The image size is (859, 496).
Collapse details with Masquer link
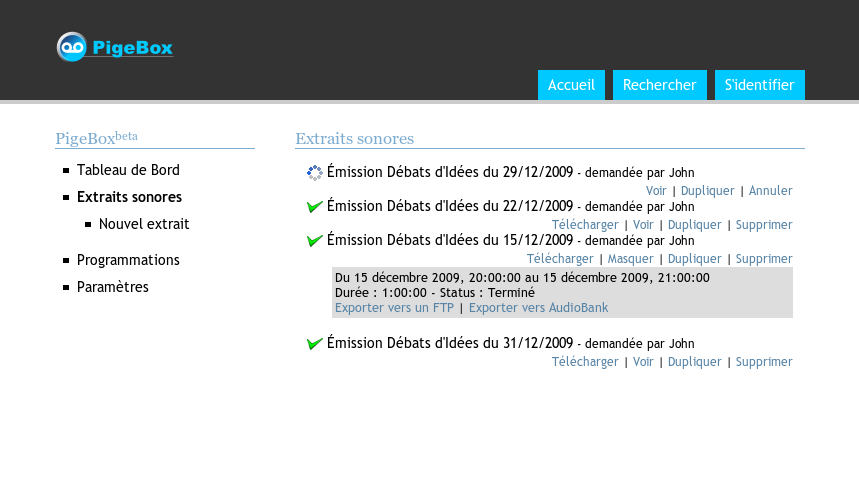coord(630,259)
